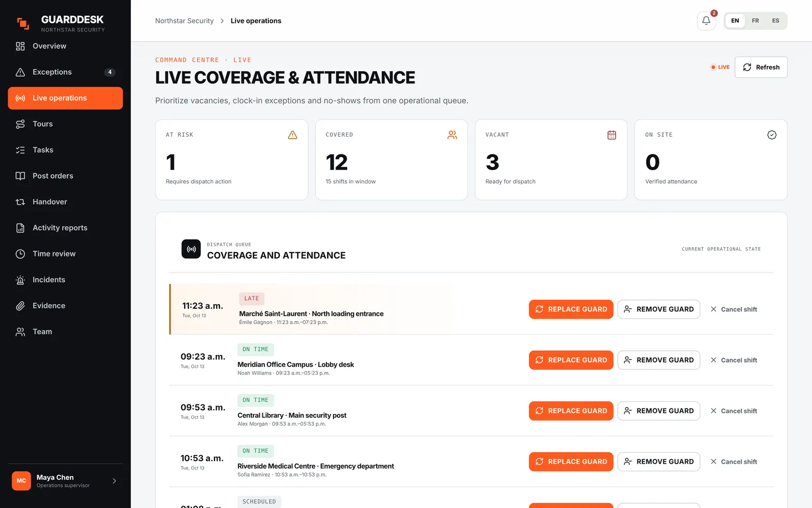Image resolution: width=812 pixels, height=508 pixels.
Task: Click the Tours route icon in the sidebar
Action: tap(20, 124)
